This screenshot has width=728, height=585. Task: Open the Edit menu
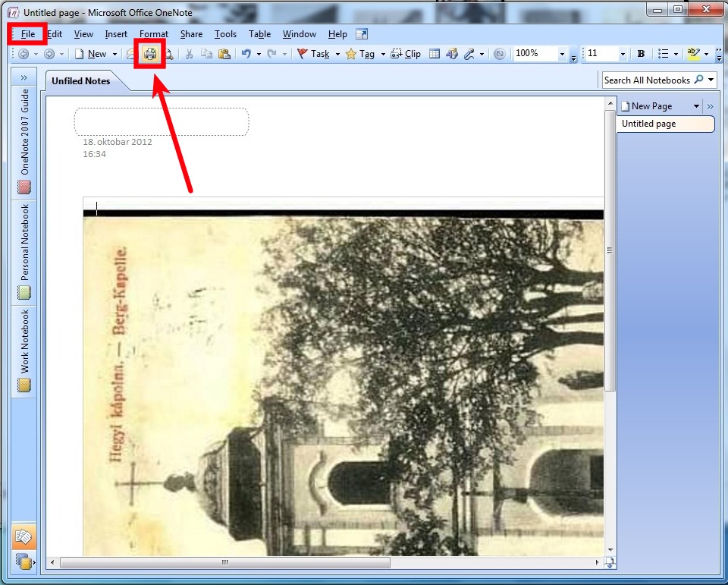click(55, 34)
